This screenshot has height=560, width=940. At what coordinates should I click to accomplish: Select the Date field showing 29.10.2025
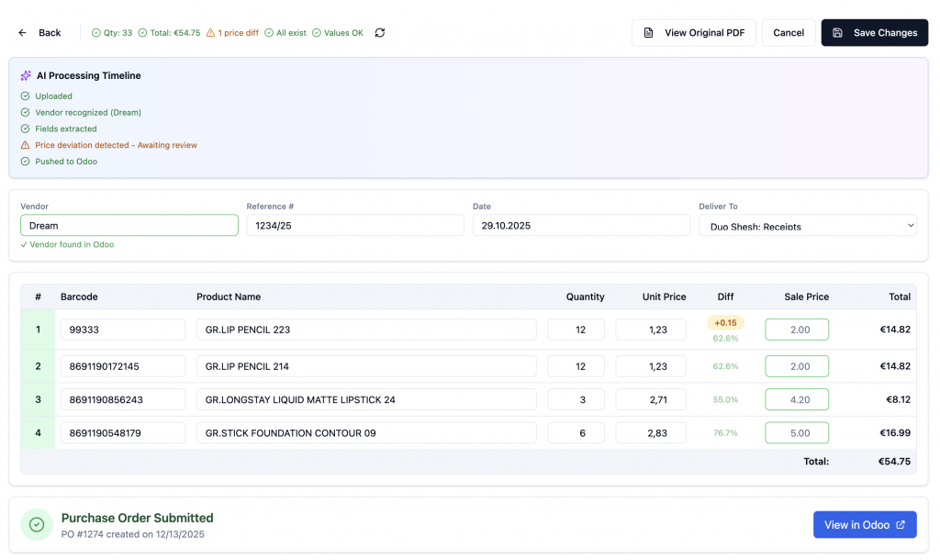(x=580, y=226)
